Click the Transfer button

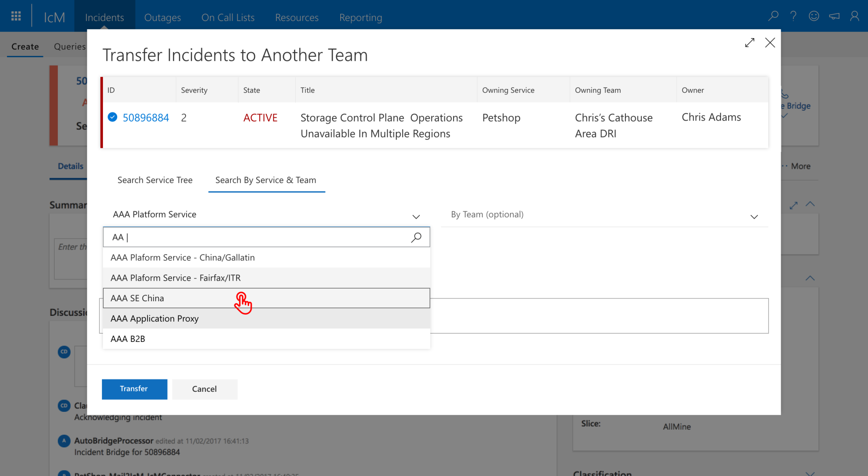click(135, 389)
